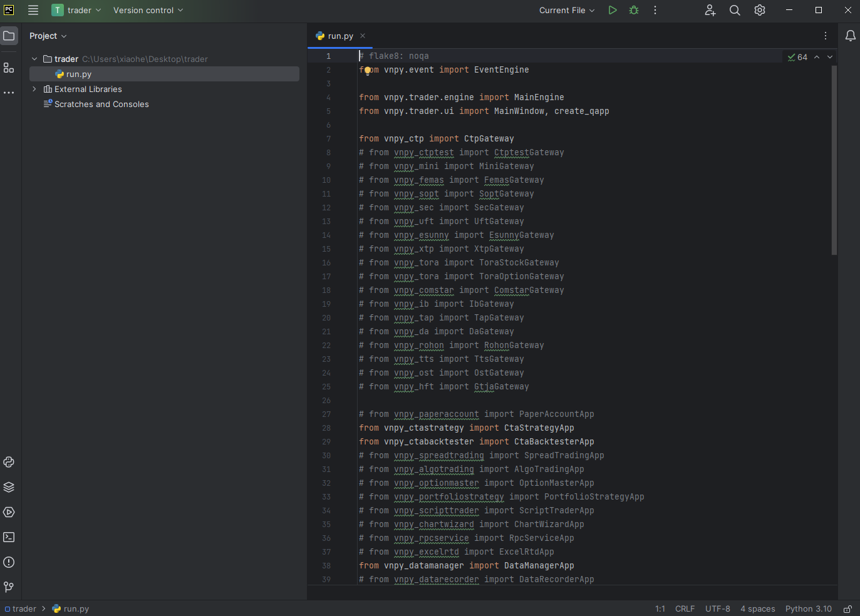The image size is (860, 616).
Task: Click 'IbGateway' on line 19
Action: 491,304
